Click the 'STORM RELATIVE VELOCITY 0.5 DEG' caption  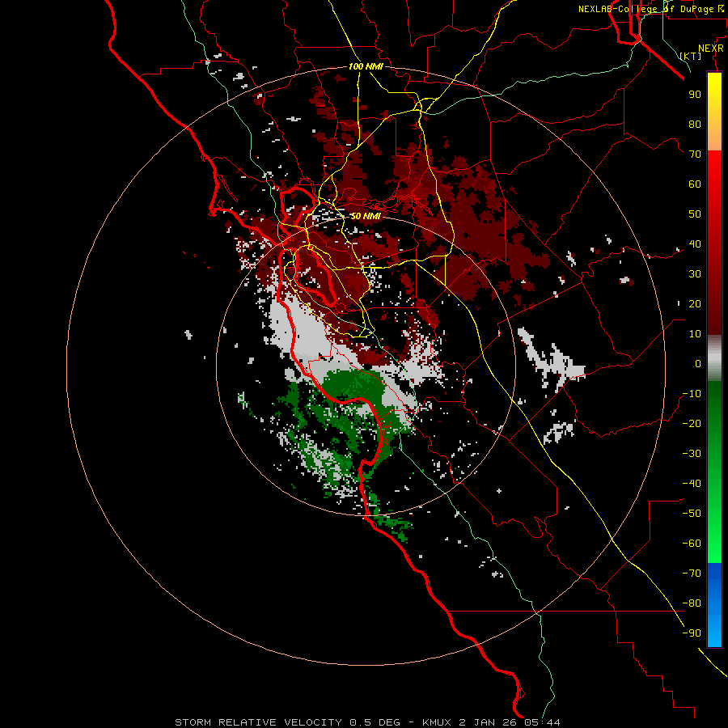(x=287, y=722)
